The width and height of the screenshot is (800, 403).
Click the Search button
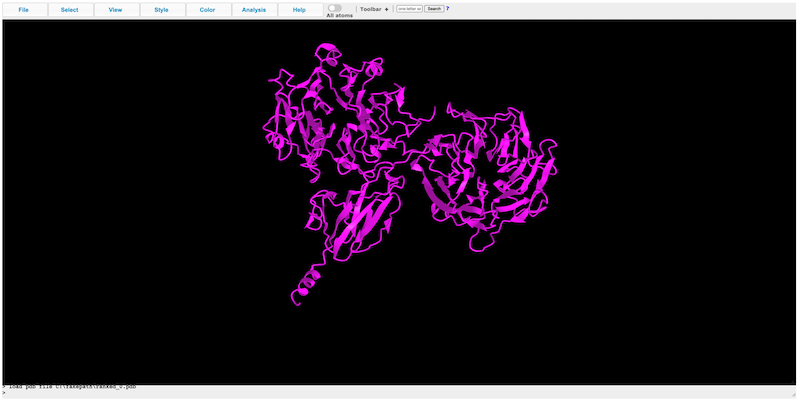point(434,9)
